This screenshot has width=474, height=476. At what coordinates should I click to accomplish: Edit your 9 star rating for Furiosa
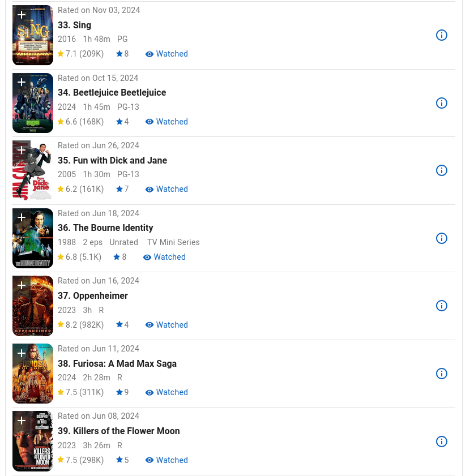(x=122, y=393)
